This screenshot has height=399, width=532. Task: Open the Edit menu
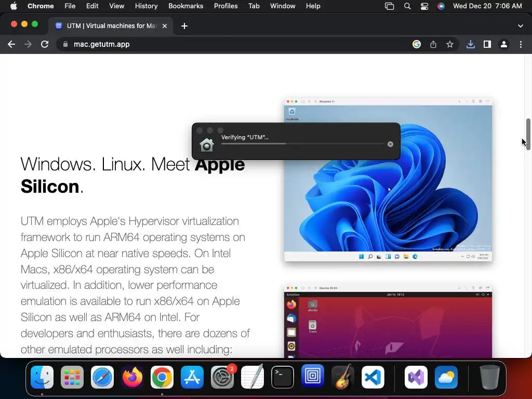tap(92, 6)
